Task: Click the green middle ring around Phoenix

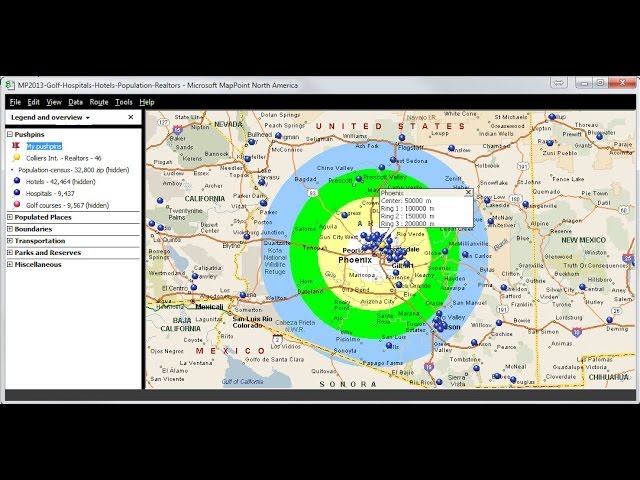Action: coord(304,261)
